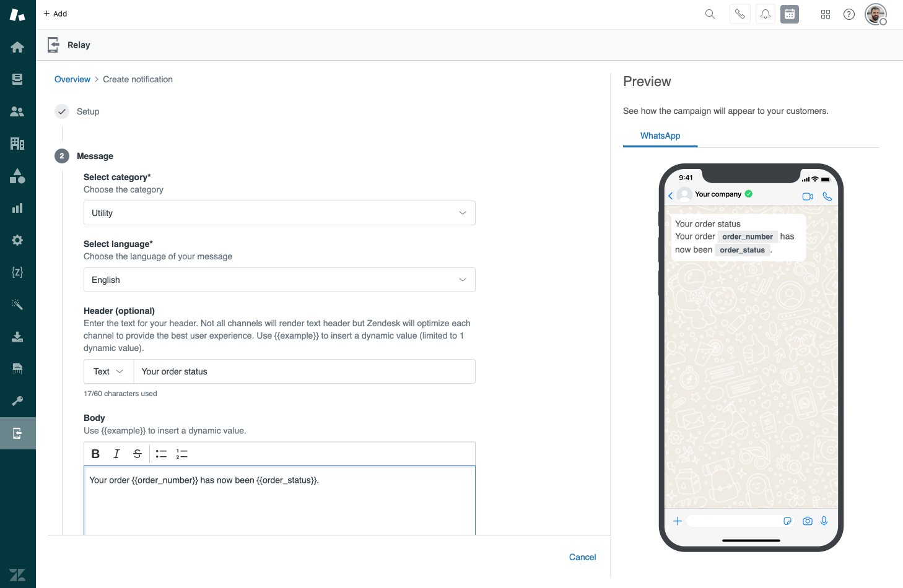Click the header text field 'Your order status'
The width and height of the screenshot is (903, 588).
(x=304, y=371)
